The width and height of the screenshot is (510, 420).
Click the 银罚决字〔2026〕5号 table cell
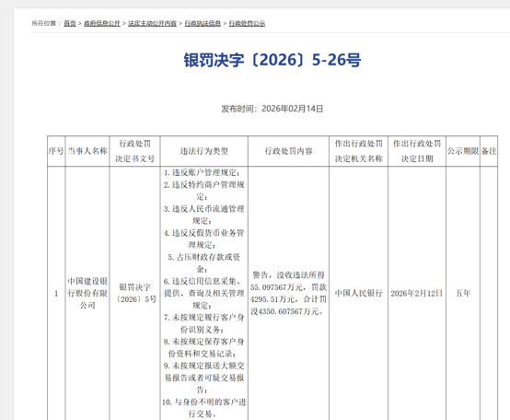pos(135,293)
